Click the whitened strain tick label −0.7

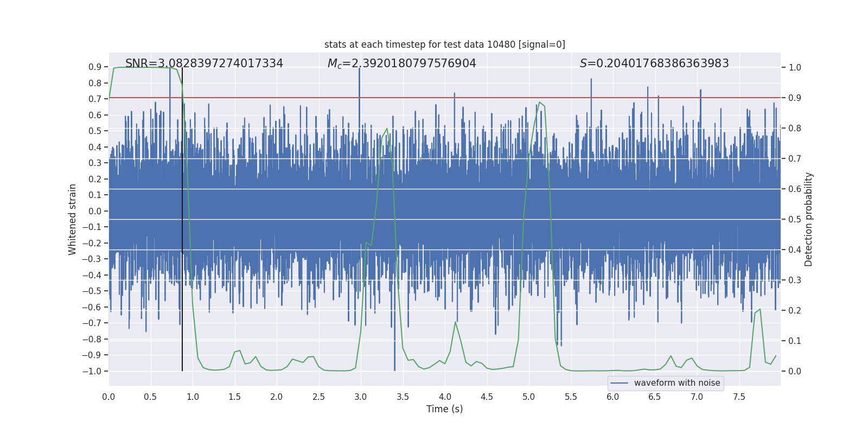click(92, 323)
